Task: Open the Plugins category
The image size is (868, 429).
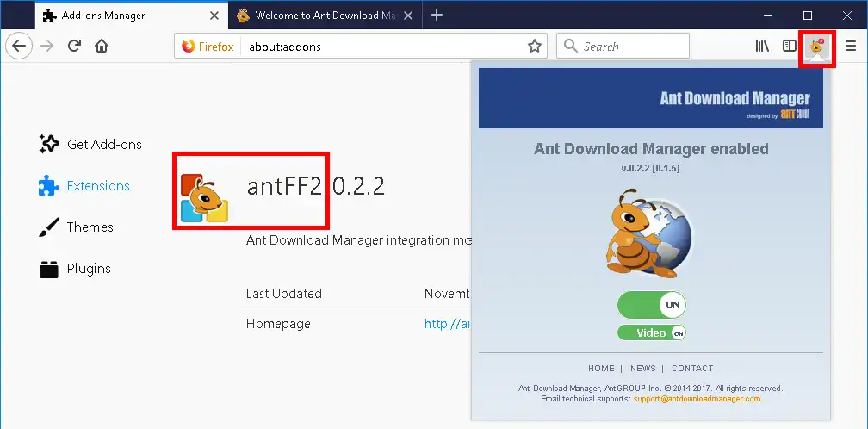Action: (x=75, y=269)
